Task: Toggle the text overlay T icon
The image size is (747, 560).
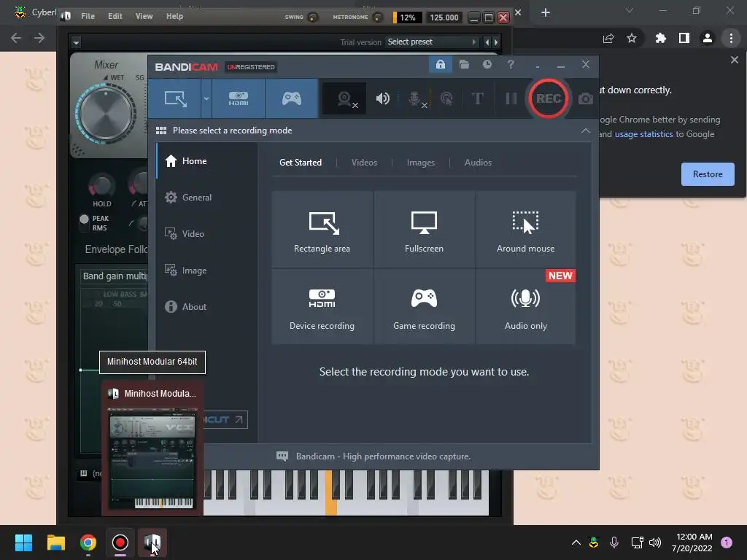Action: [477, 98]
